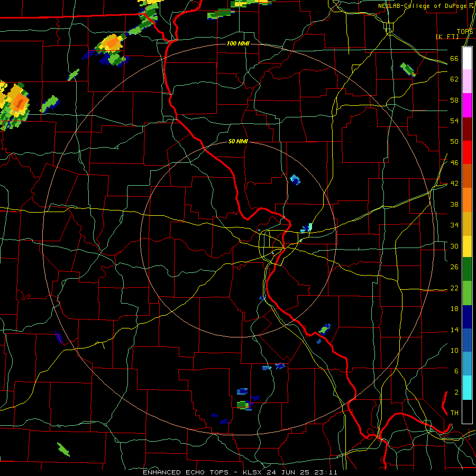476x476 pixels.
Task: Click the K FT units label
Action: [447, 36]
